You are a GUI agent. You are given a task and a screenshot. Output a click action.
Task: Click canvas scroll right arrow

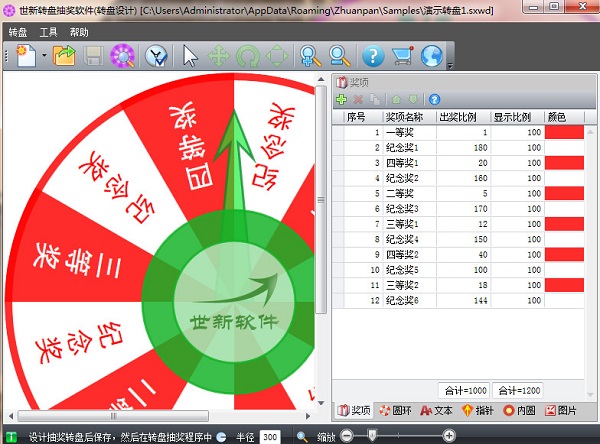[308, 416]
